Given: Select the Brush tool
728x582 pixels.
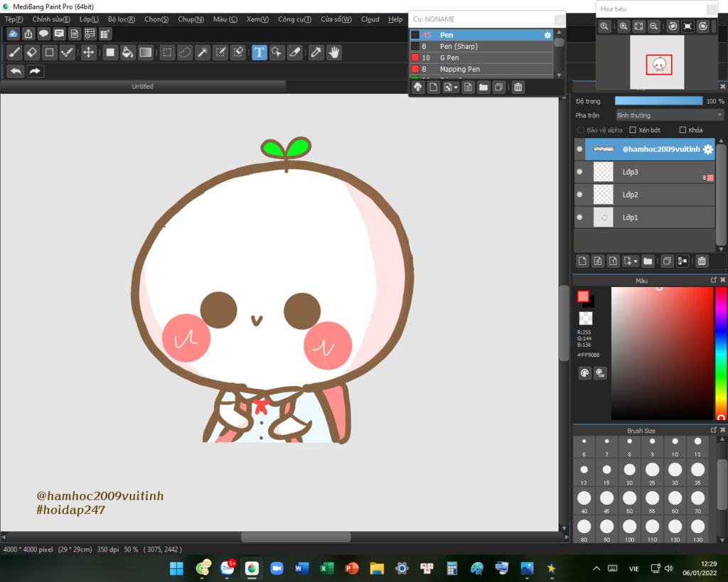Looking at the screenshot, I should (x=14, y=53).
